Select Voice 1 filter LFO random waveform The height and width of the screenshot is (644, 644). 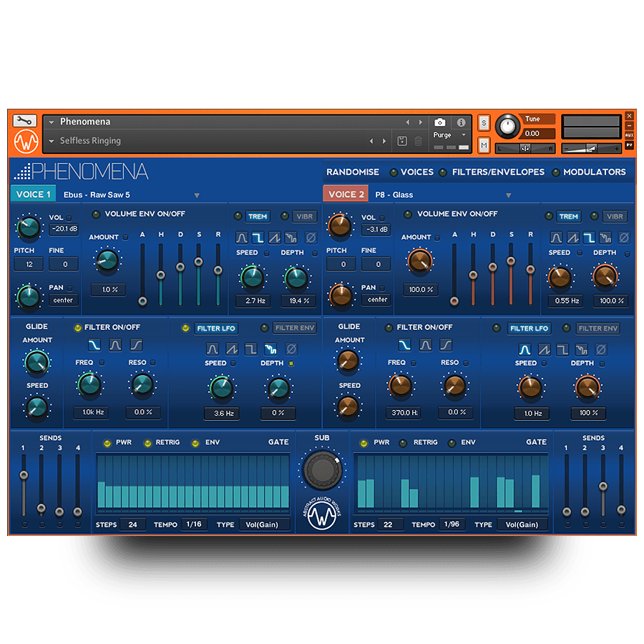click(x=270, y=349)
